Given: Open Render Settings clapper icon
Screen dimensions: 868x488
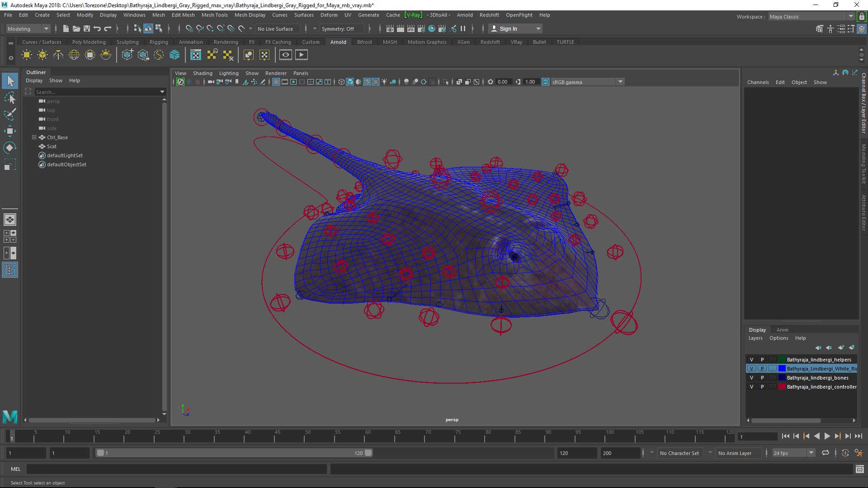Looking at the screenshot, I should pos(421,28).
